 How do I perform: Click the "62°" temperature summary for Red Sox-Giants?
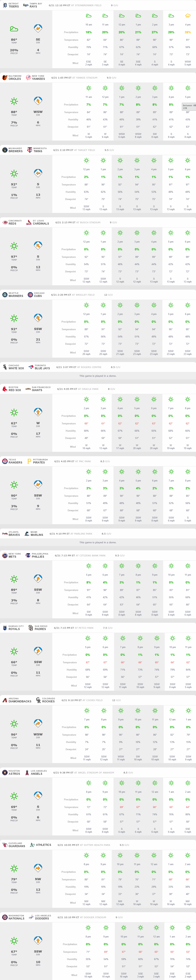click(14, 423)
